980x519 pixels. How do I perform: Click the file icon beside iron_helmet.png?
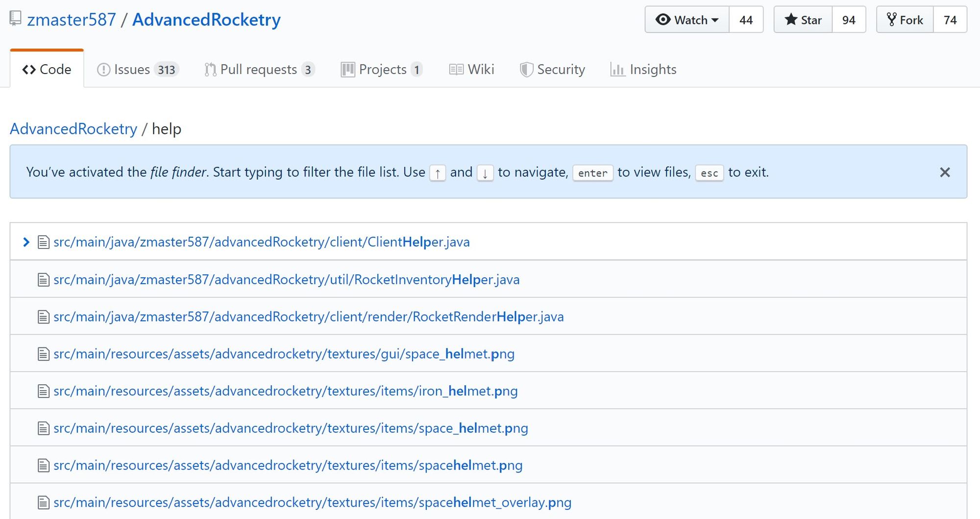(44, 391)
